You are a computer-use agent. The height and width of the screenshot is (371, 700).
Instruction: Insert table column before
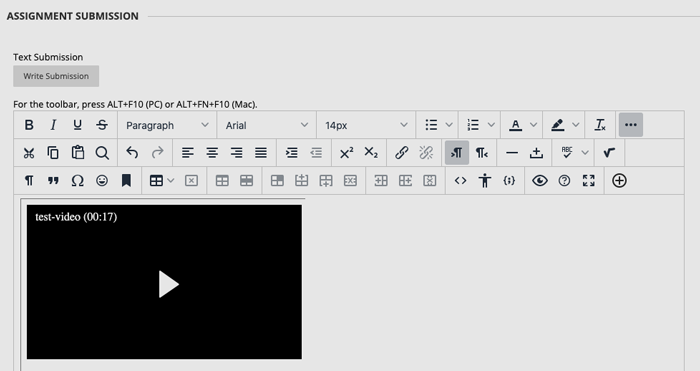(x=381, y=180)
